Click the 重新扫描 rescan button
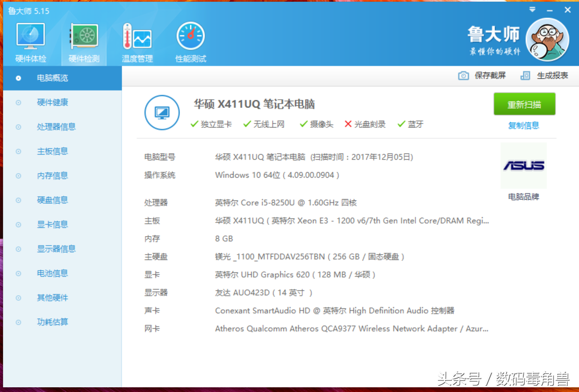The height and width of the screenshot is (392, 579). (x=524, y=104)
